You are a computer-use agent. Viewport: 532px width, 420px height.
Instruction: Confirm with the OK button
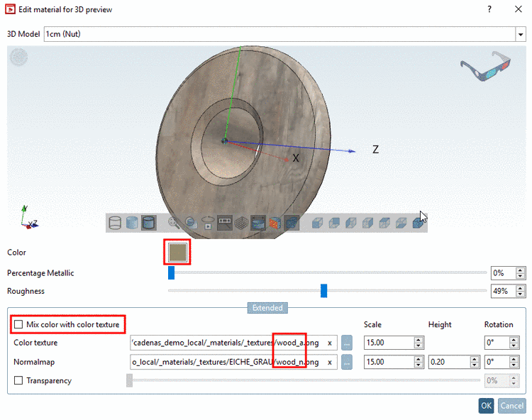[x=486, y=406]
